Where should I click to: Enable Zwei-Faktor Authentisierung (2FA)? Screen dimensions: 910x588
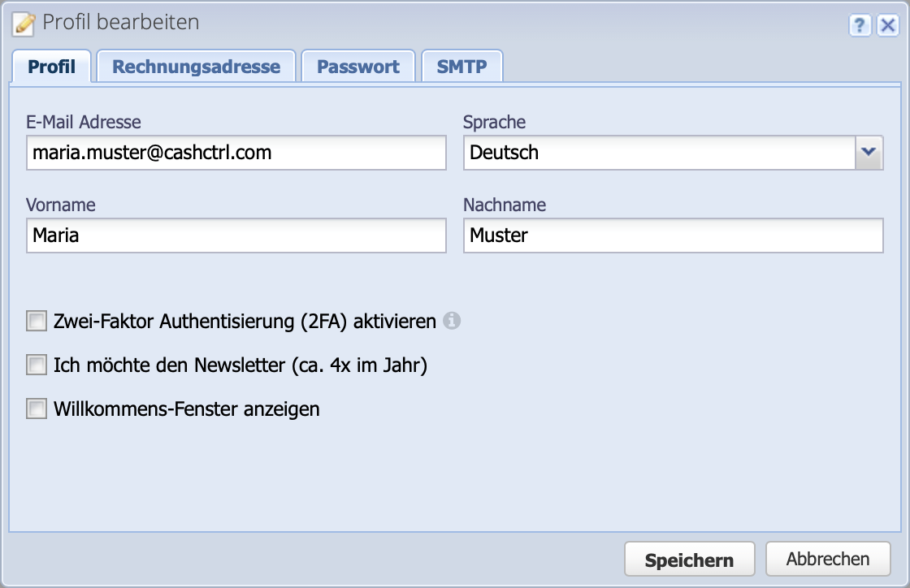pyautogui.click(x=35, y=322)
